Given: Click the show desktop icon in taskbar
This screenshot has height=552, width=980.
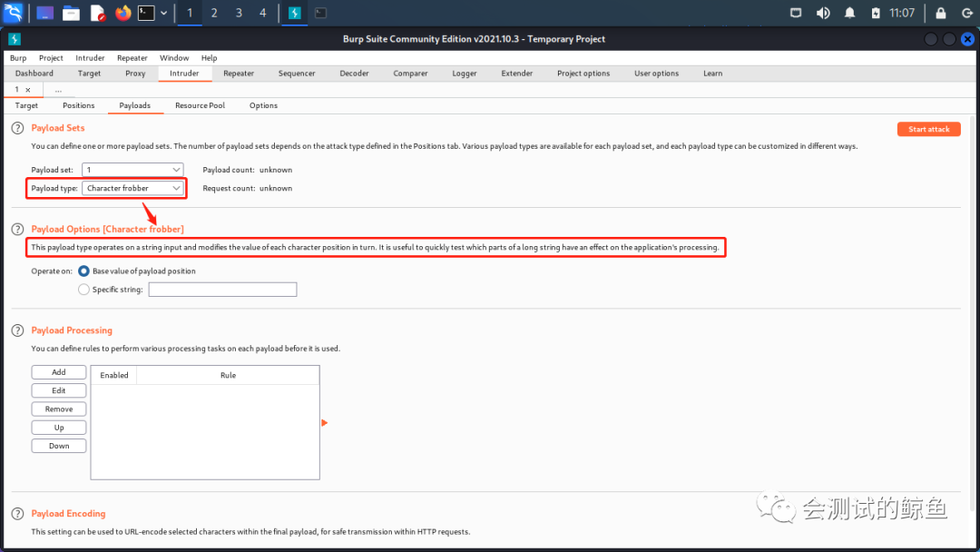Looking at the screenshot, I should pos(44,13).
